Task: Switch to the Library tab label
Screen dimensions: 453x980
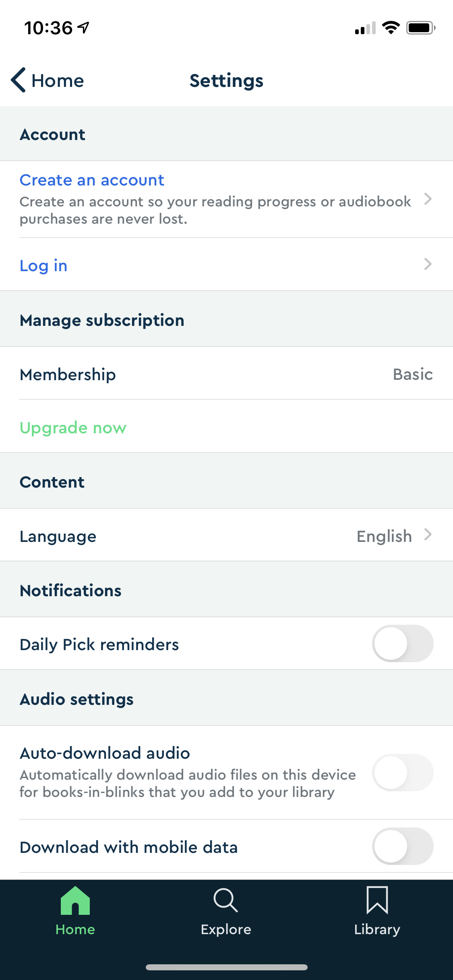Action: click(x=377, y=930)
